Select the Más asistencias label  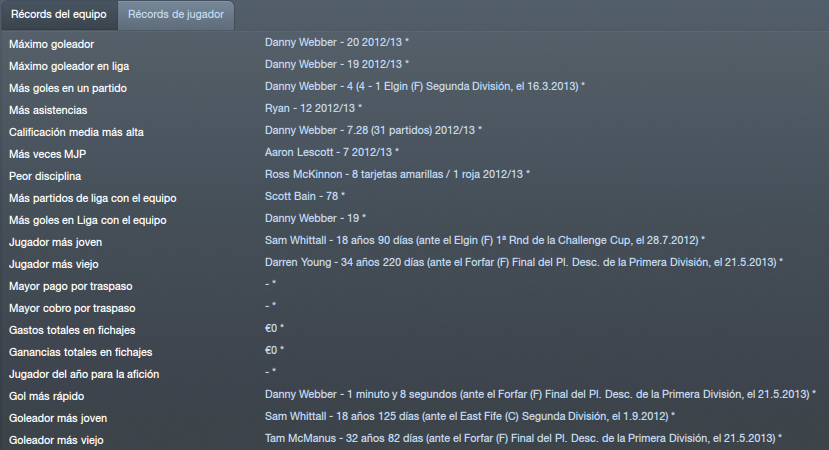(48, 111)
